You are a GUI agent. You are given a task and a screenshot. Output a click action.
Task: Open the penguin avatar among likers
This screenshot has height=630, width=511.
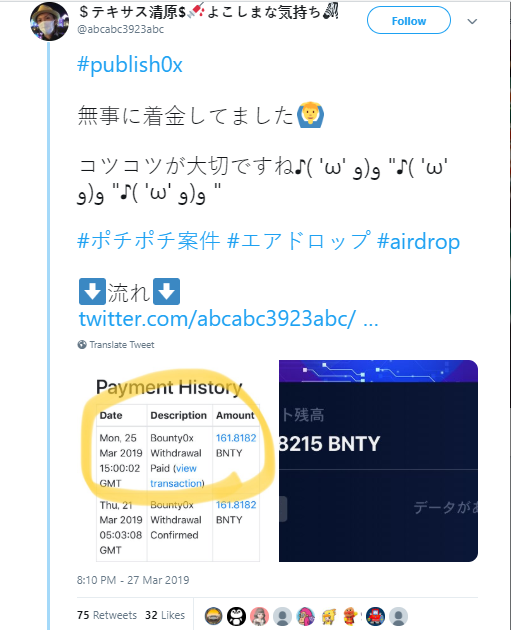pos(237,616)
